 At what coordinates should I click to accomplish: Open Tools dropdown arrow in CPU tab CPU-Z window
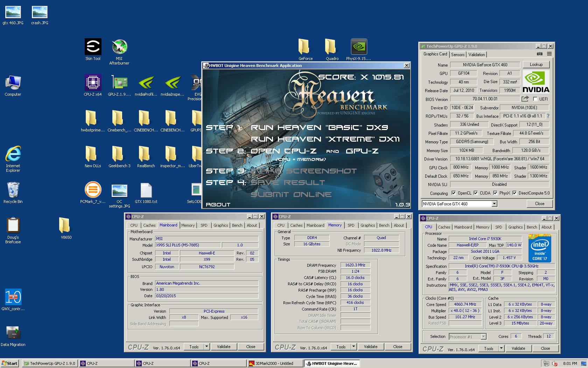coord(501,348)
